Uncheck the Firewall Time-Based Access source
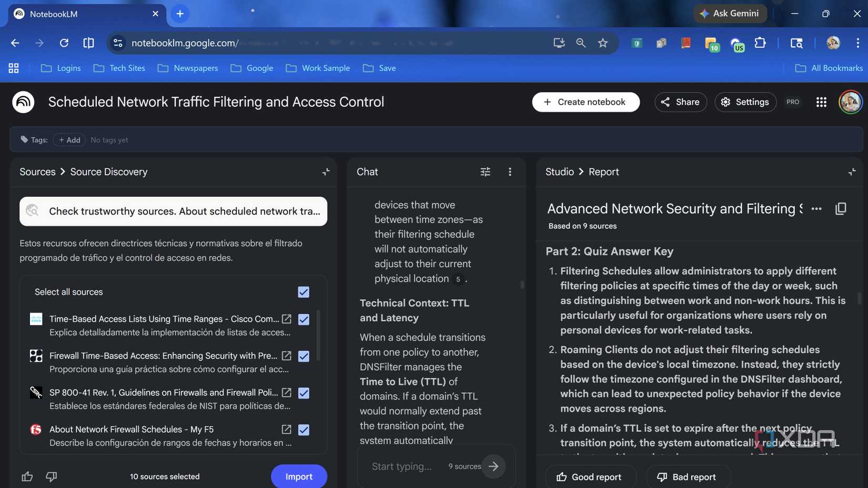 pos(304,356)
